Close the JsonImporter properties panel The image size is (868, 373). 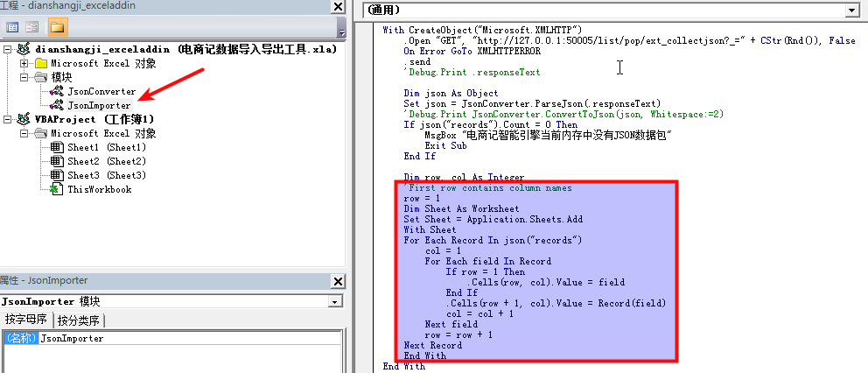[338, 281]
